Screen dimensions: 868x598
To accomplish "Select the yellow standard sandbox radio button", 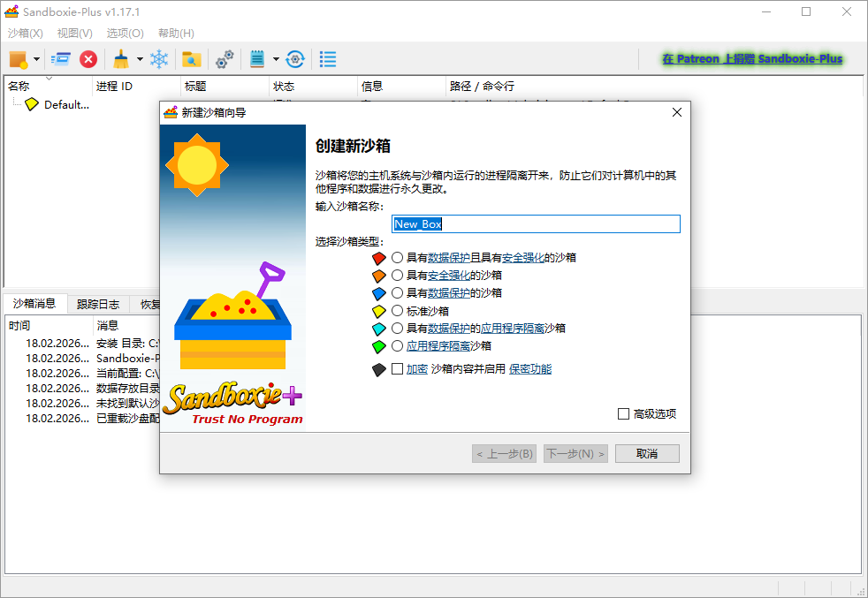I will coord(398,310).
